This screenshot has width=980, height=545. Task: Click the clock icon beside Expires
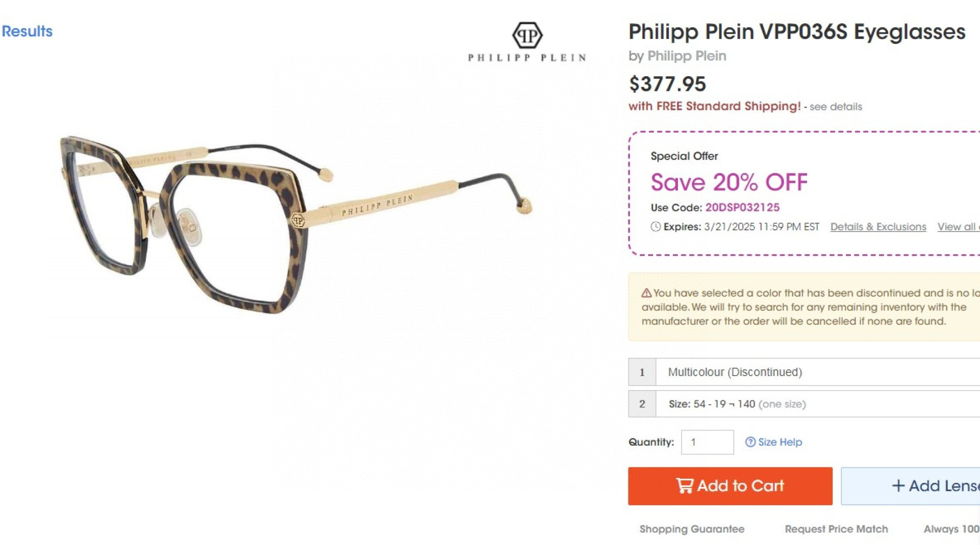click(x=655, y=227)
